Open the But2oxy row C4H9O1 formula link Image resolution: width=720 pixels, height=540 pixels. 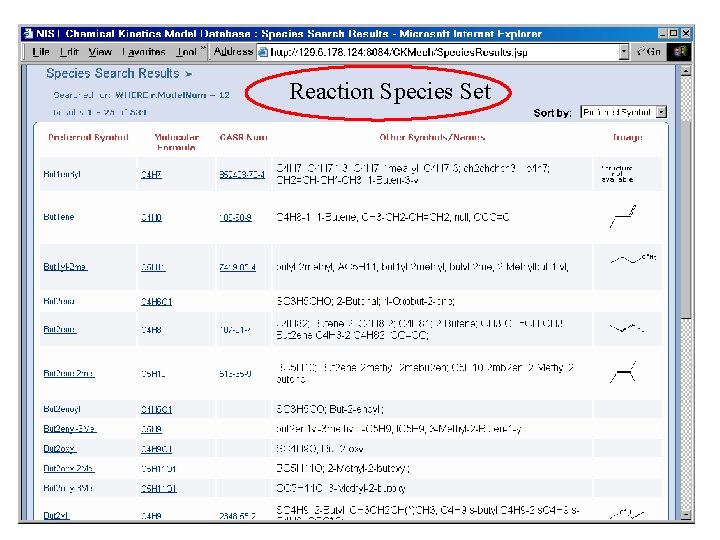(x=156, y=449)
